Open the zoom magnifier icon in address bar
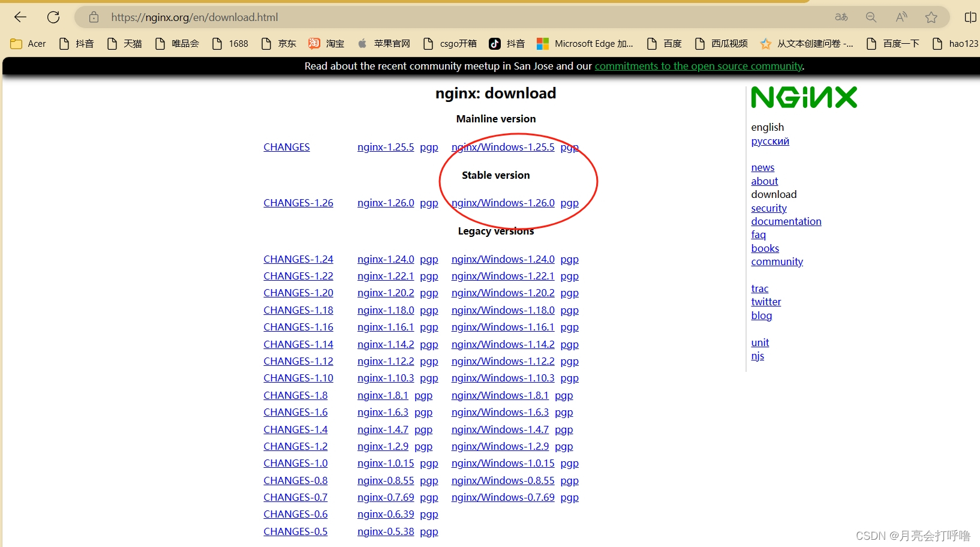Image resolution: width=980 pixels, height=547 pixels. coord(871,17)
